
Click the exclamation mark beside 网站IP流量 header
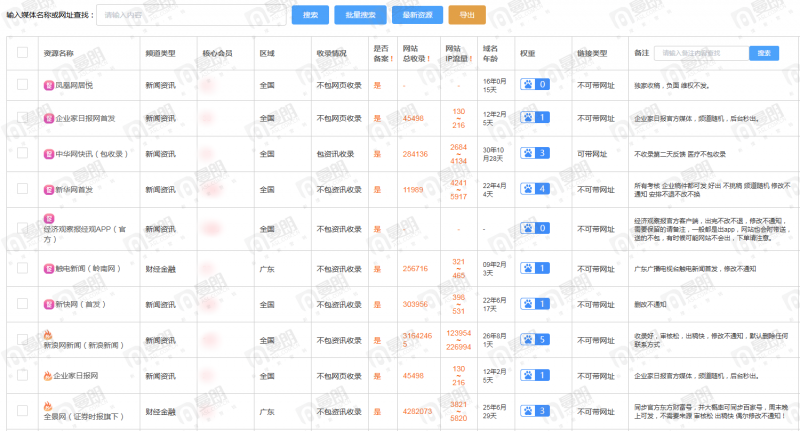point(471,59)
